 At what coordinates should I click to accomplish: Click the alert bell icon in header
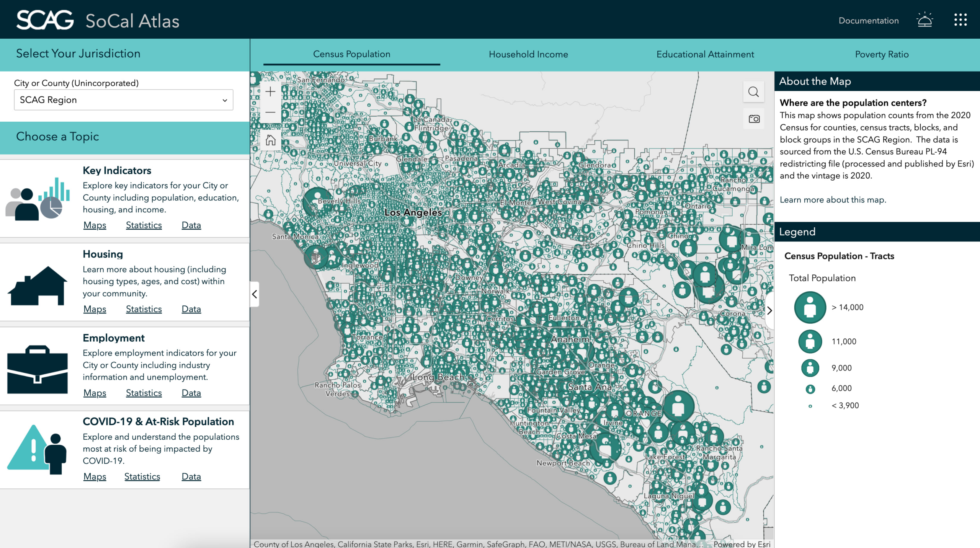pyautogui.click(x=924, y=20)
